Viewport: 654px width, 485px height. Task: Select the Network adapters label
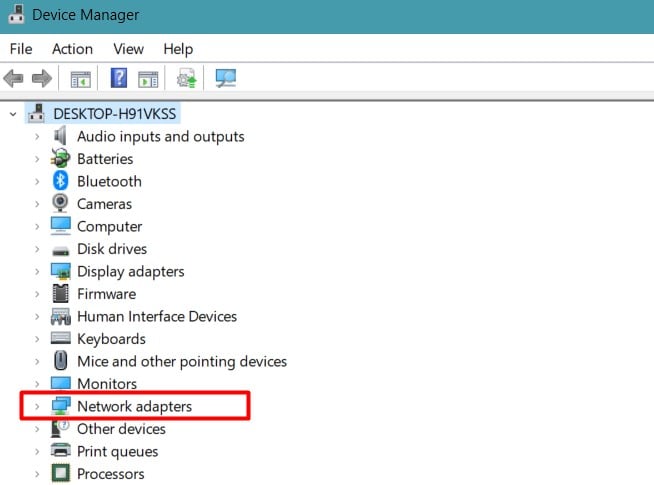[x=134, y=406]
